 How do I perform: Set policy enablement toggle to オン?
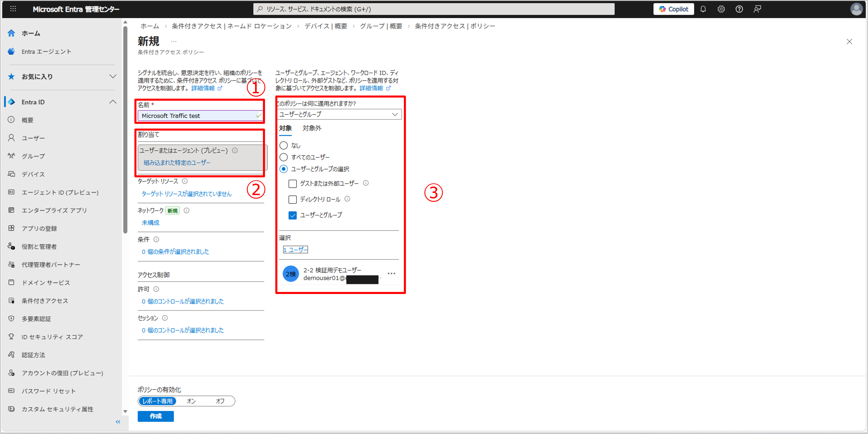point(191,401)
